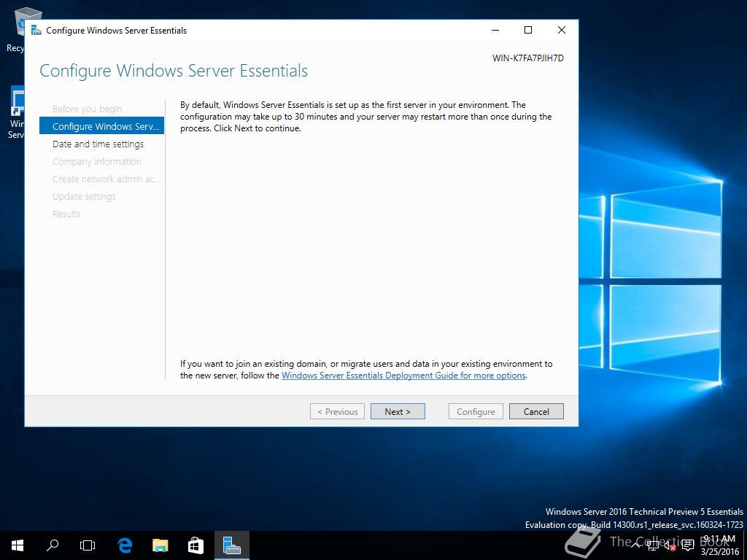Launch Microsoft Edge from taskbar
Viewport: 747px width, 560px height.
click(125, 545)
